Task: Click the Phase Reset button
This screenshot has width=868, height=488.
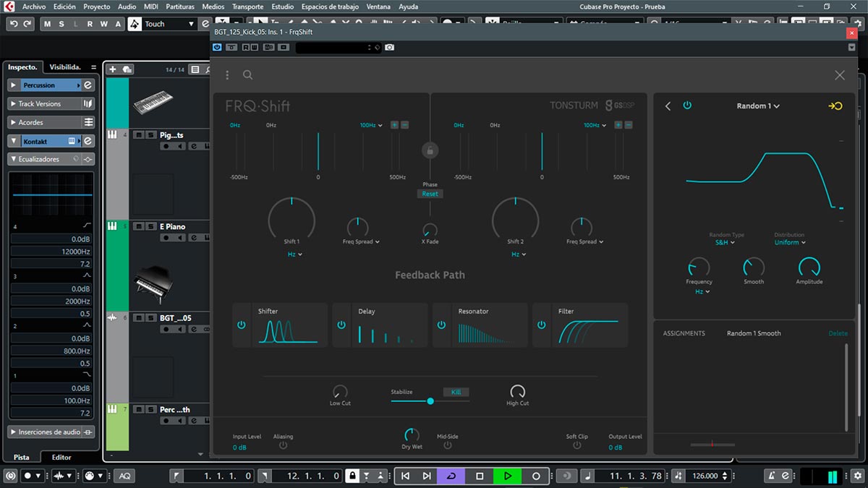Action: point(430,194)
